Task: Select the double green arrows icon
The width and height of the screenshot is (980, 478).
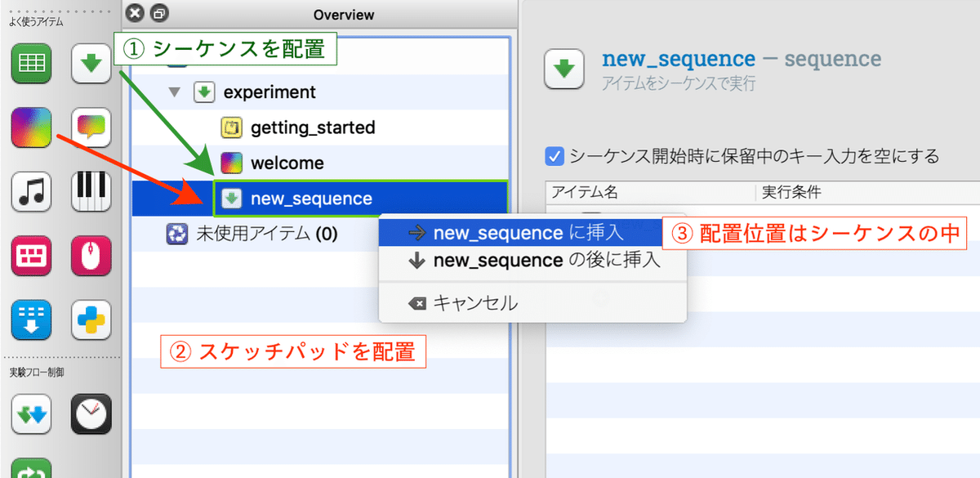Action: [x=32, y=415]
